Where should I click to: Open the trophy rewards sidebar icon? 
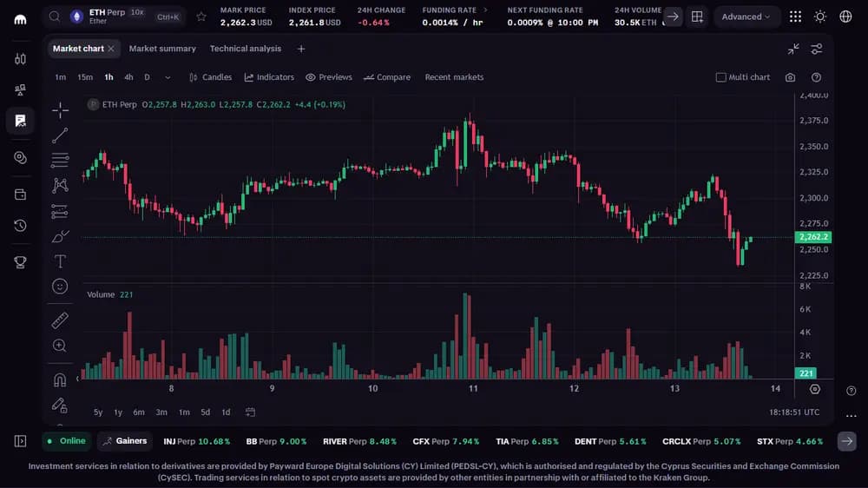click(x=21, y=262)
